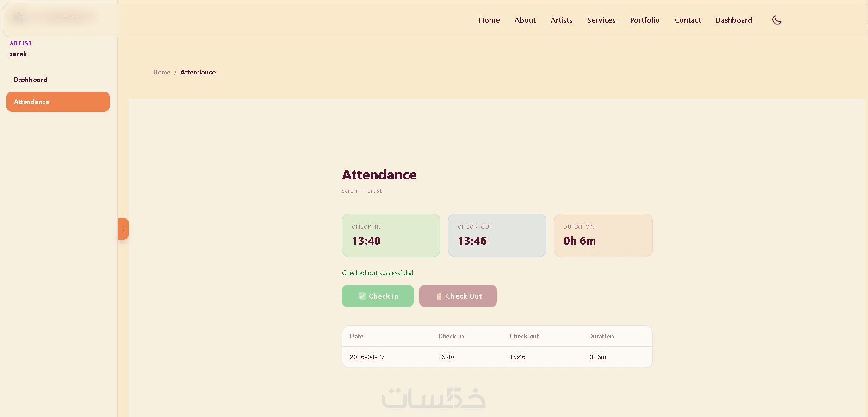Click the Check-in time card
Image resolution: width=868 pixels, height=417 pixels.
point(391,235)
